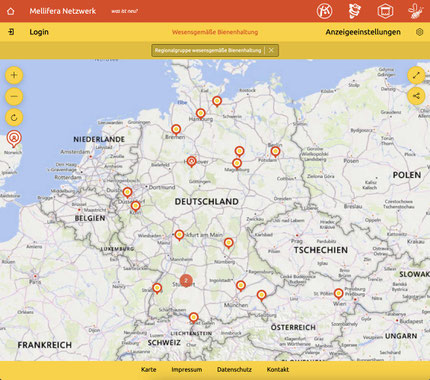Remove the Regionalgruppe filter with X
Viewport: 430px width, 380px height.
click(271, 50)
